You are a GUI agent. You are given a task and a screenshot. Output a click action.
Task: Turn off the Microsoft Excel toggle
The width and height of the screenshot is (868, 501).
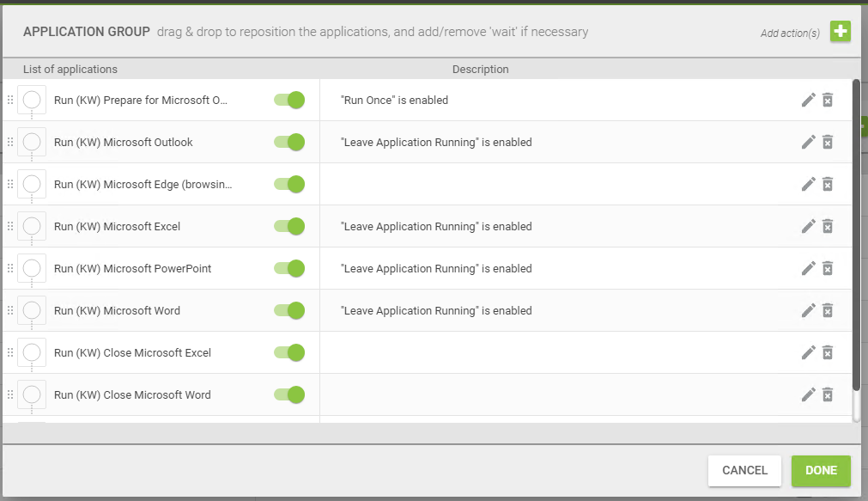289,226
